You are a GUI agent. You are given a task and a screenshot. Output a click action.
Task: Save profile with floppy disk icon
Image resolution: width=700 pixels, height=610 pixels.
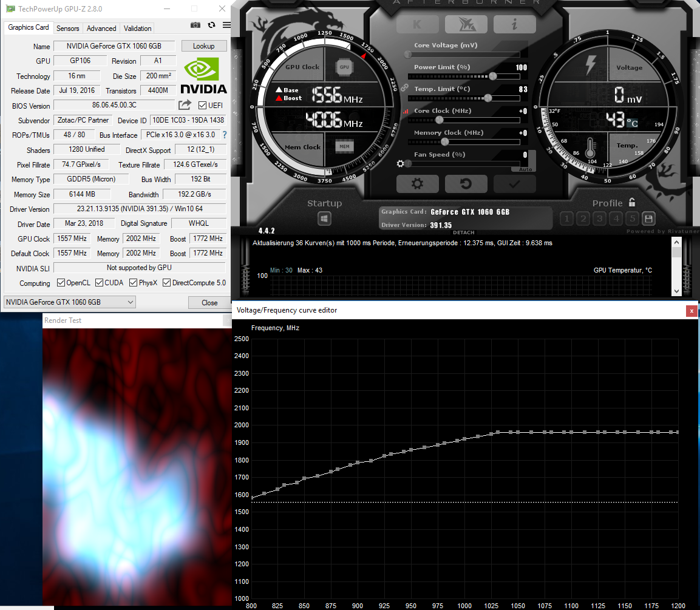click(x=648, y=219)
